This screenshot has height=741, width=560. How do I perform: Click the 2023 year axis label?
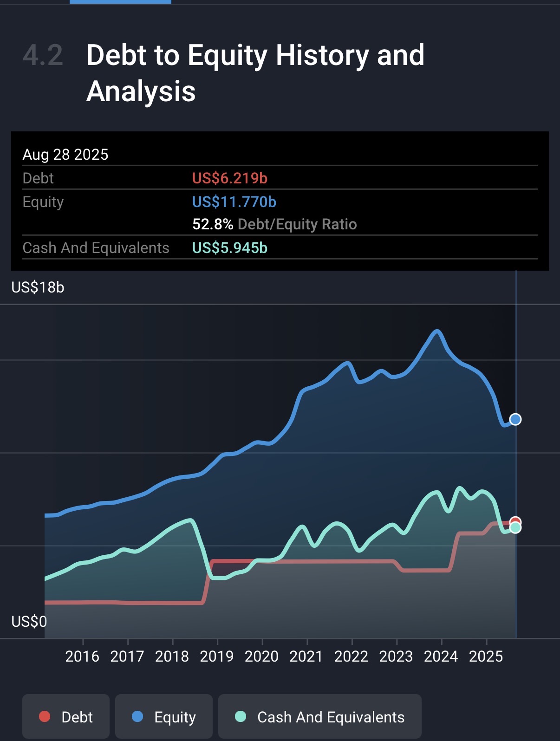coord(396,656)
